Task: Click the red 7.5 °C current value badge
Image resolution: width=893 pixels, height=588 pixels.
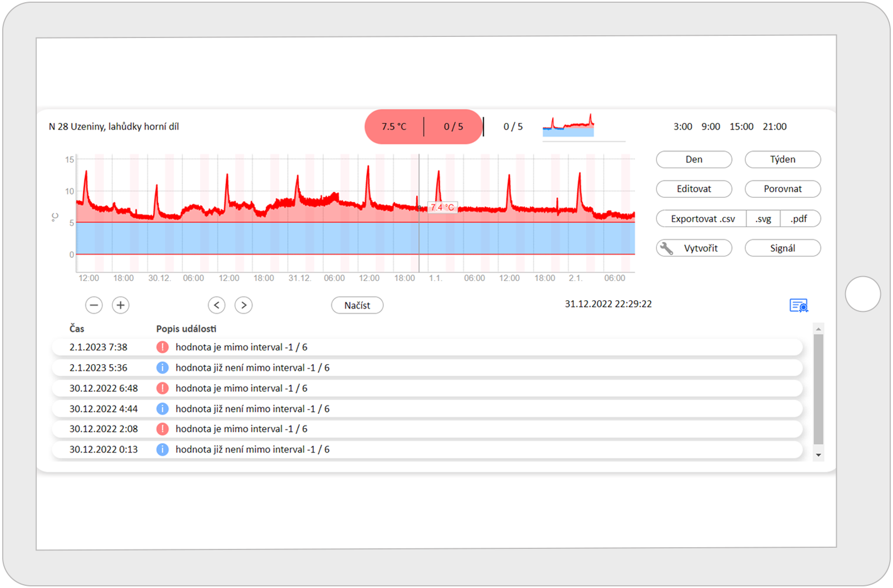Action: (x=394, y=127)
